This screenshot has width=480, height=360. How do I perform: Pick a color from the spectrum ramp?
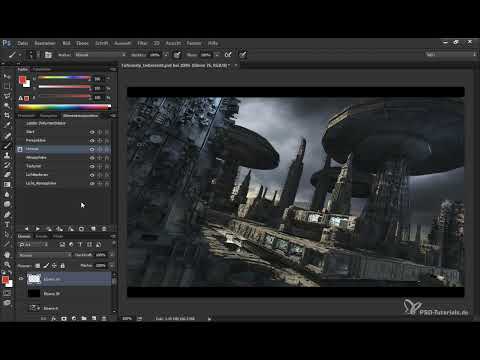(x=65, y=107)
